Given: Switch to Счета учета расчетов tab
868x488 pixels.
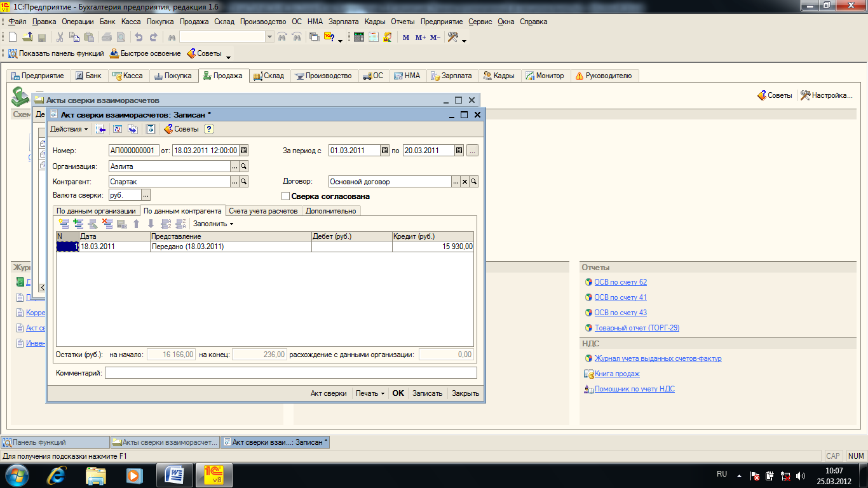Looking at the screenshot, I should [x=263, y=211].
